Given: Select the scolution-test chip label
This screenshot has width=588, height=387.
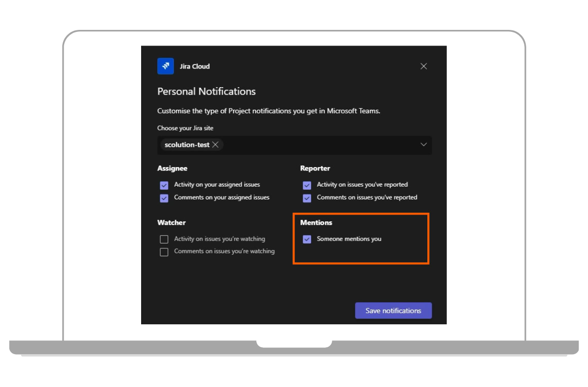Looking at the screenshot, I should point(187,145).
